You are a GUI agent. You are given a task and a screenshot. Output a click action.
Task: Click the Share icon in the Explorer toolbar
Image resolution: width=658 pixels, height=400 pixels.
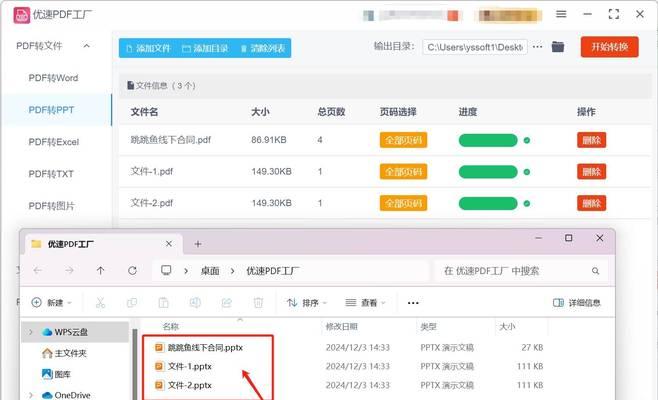227,303
